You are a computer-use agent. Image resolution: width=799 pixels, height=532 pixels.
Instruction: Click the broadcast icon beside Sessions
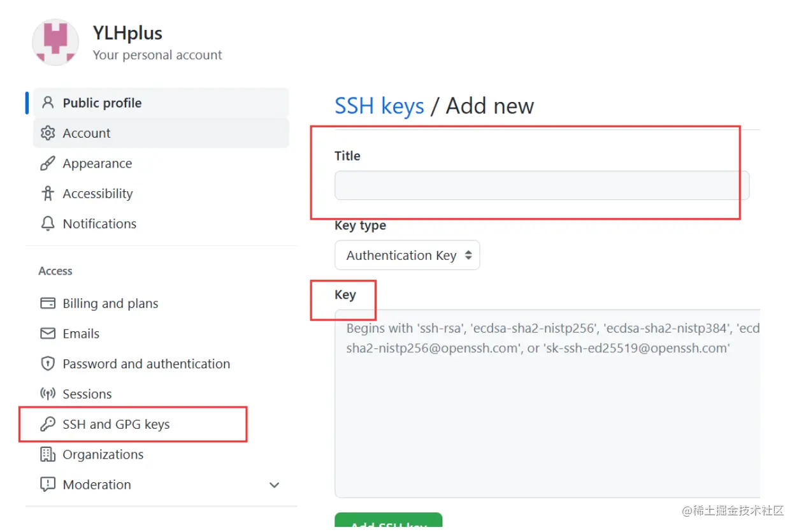(x=48, y=394)
